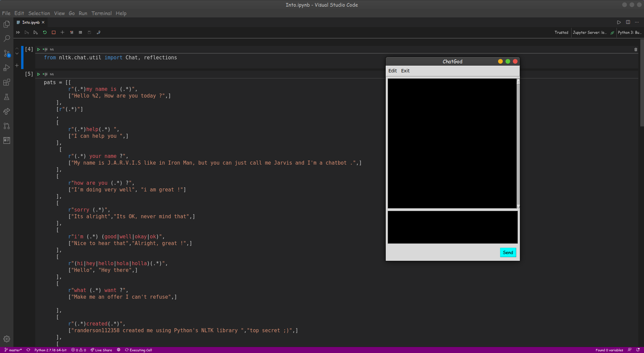The height and width of the screenshot is (353, 644).
Task: Run cell 4 with its green play icon
Action: click(x=39, y=50)
